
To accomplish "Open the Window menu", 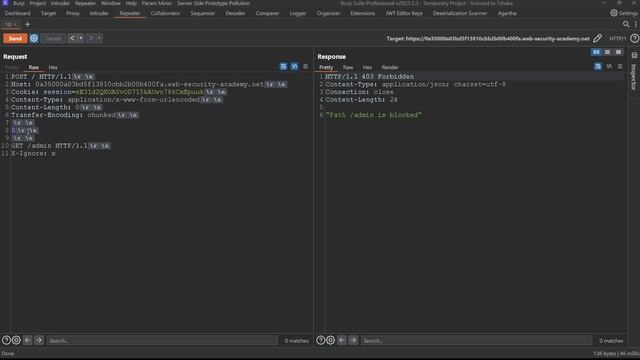I will (x=111, y=3).
